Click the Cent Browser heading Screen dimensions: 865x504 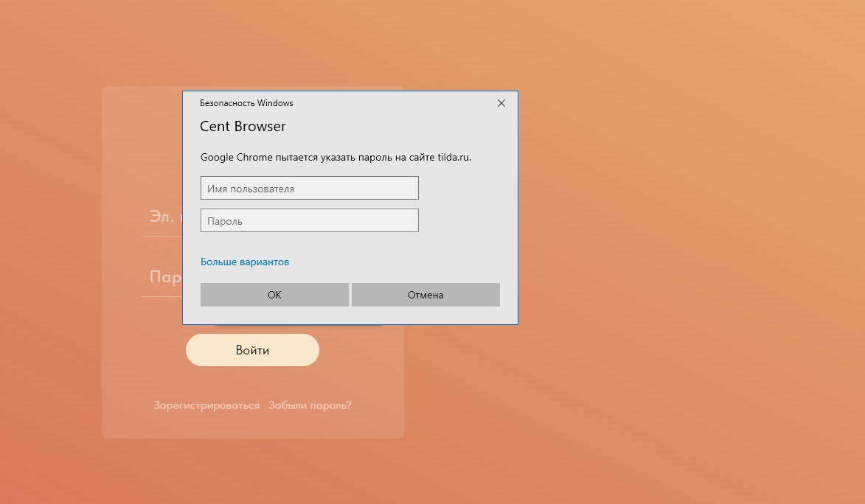tap(243, 127)
